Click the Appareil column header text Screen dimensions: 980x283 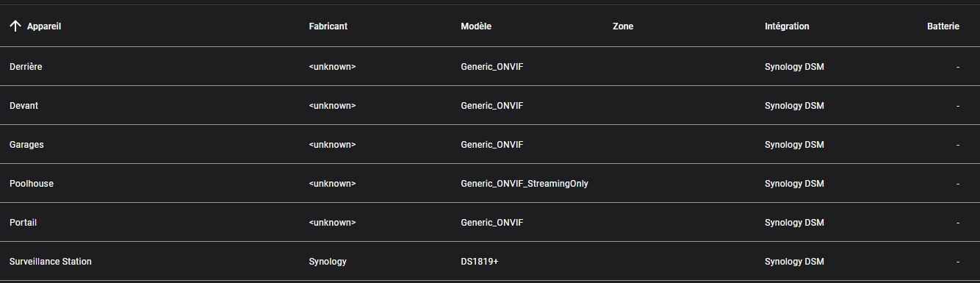tap(44, 26)
